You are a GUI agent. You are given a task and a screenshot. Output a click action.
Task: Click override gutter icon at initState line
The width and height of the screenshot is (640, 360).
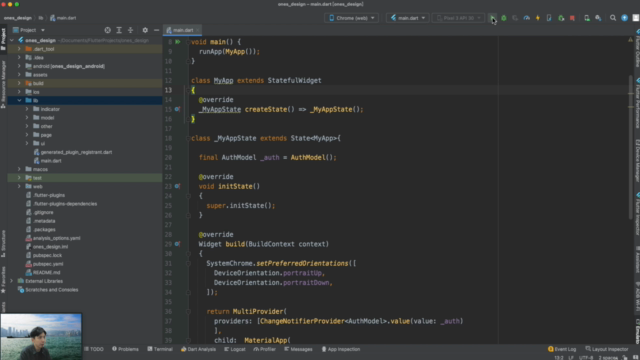[x=177, y=186]
